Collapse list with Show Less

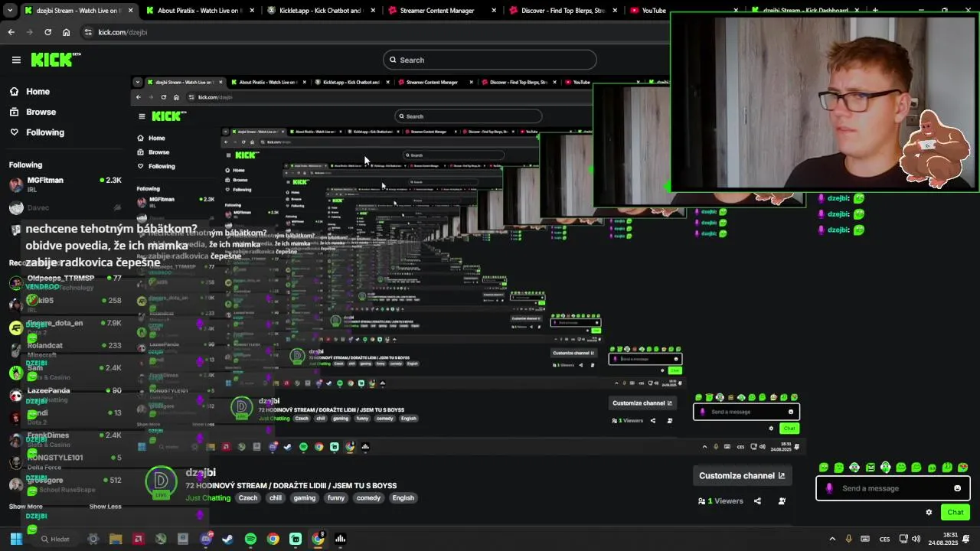point(105,507)
